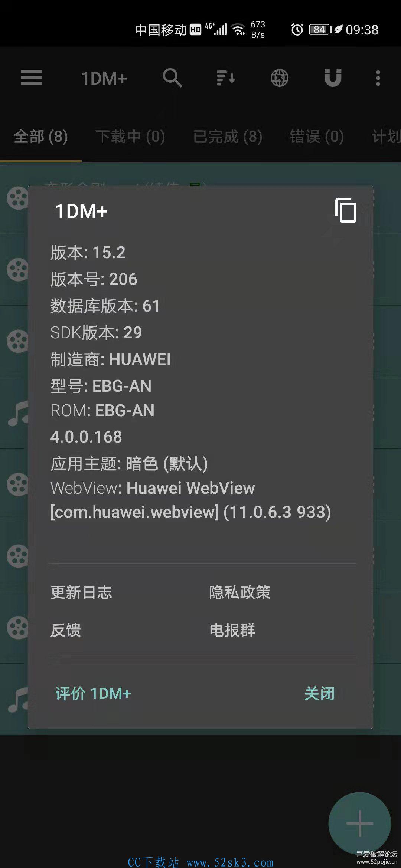
Task: Tap the search magnifier icon
Action: (172, 78)
